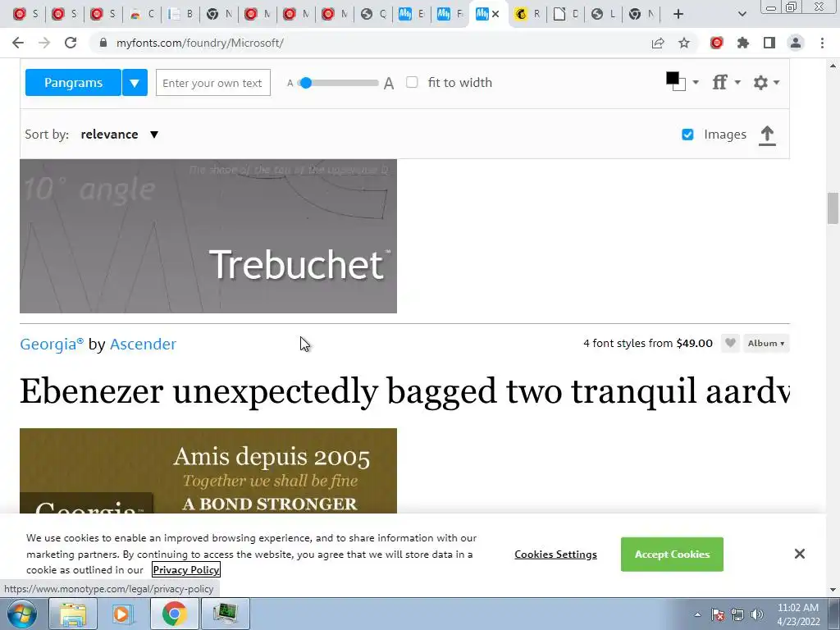Open Cookies Settings
The image size is (840, 630).
click(x=555, y=554)
